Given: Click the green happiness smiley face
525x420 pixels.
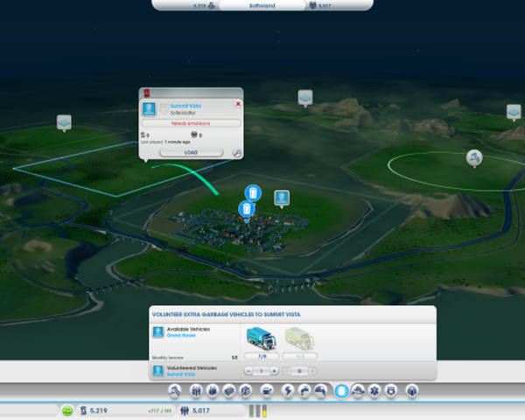Looking at the screenshot, I should (67, 411).
